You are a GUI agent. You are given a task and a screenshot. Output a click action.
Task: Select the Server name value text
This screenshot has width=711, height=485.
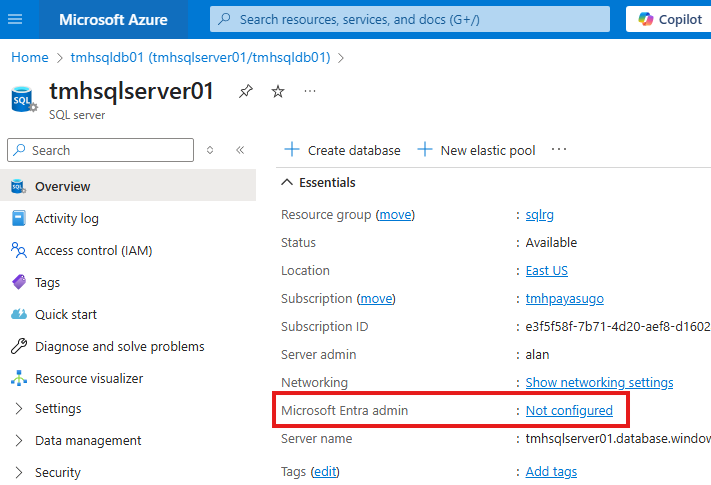tap(618, 439)
